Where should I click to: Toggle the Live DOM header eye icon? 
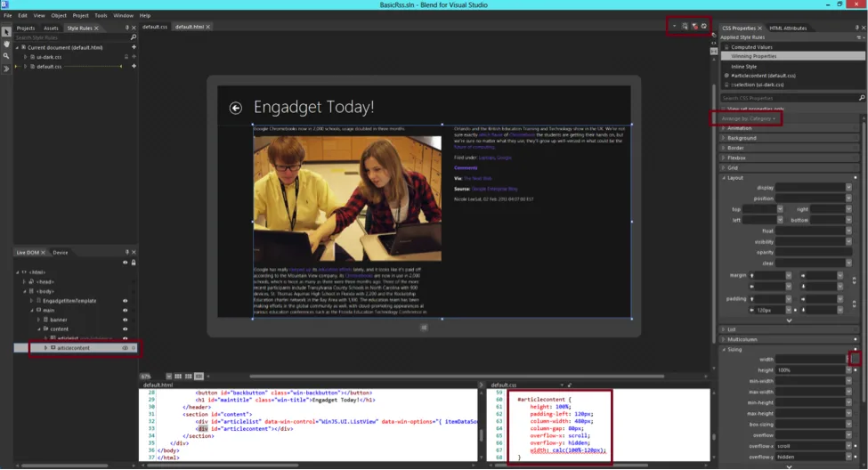click(126, 263)
